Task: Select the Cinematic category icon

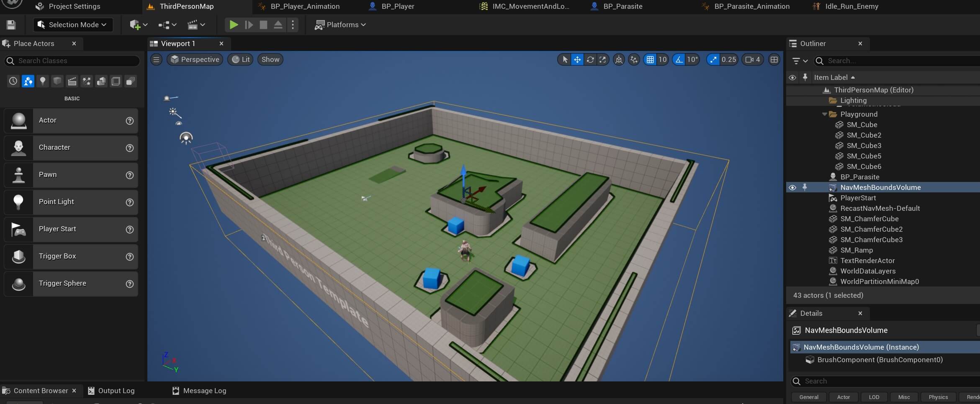Action: [72, 81]
